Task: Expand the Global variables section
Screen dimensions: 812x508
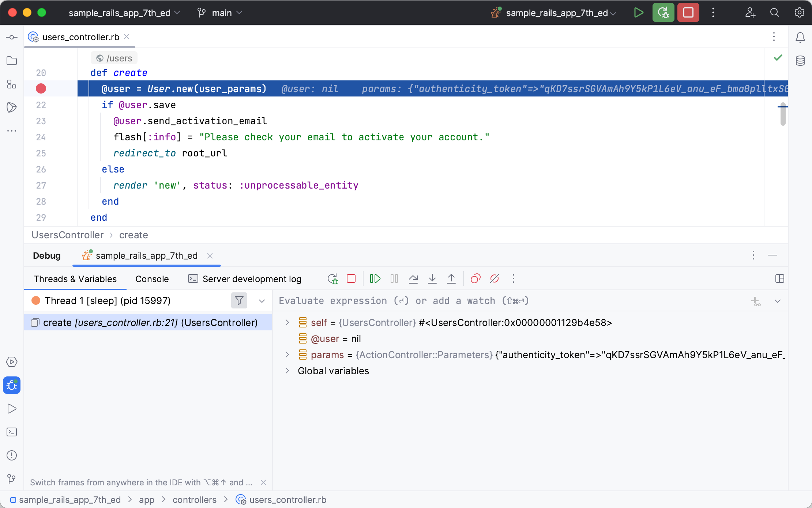Action: click(287, 371)
